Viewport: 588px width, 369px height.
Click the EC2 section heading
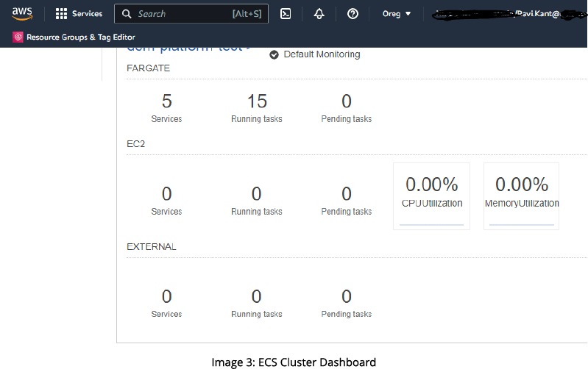click(135, 144)
